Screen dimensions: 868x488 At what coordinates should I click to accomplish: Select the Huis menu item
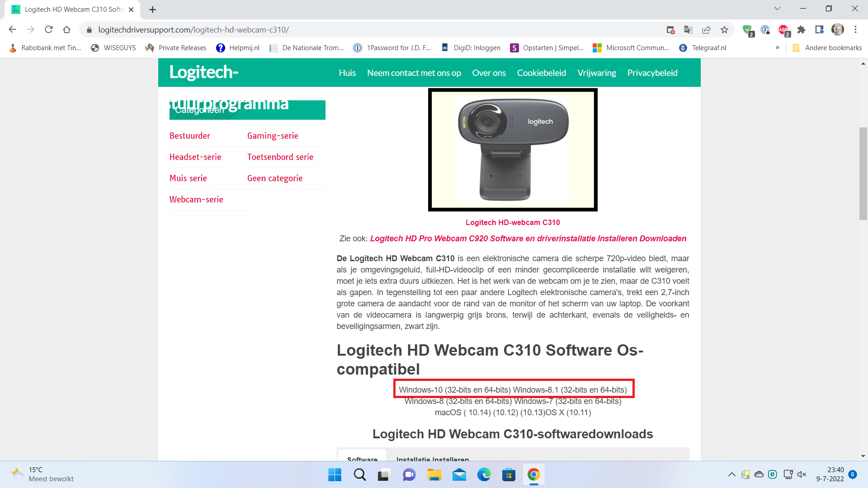(347, 73)
